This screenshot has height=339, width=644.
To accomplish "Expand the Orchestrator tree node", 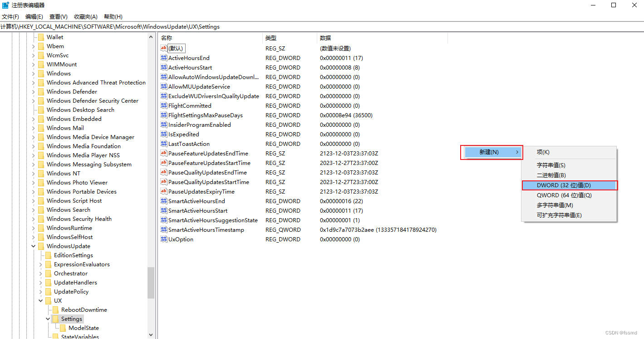I will click(x=41, y=273).
